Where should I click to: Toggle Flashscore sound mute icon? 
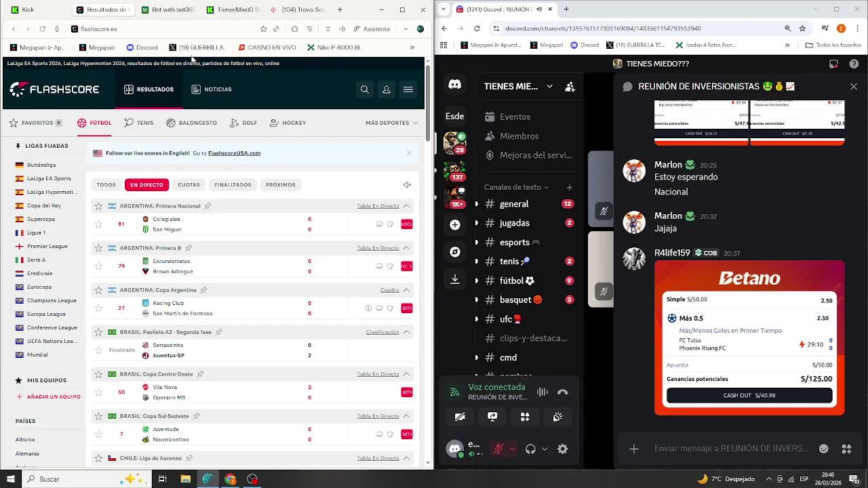point(407,185)
